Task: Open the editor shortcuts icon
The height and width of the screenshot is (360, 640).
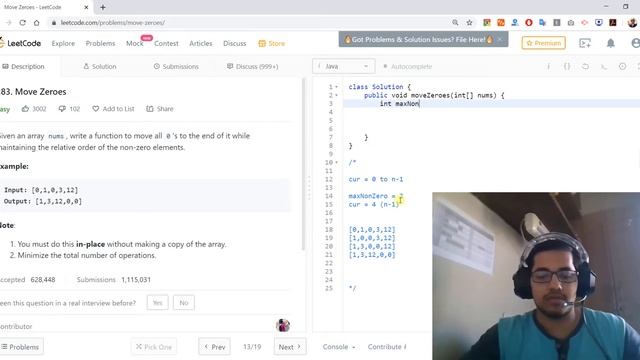Action: click(604, 66)
